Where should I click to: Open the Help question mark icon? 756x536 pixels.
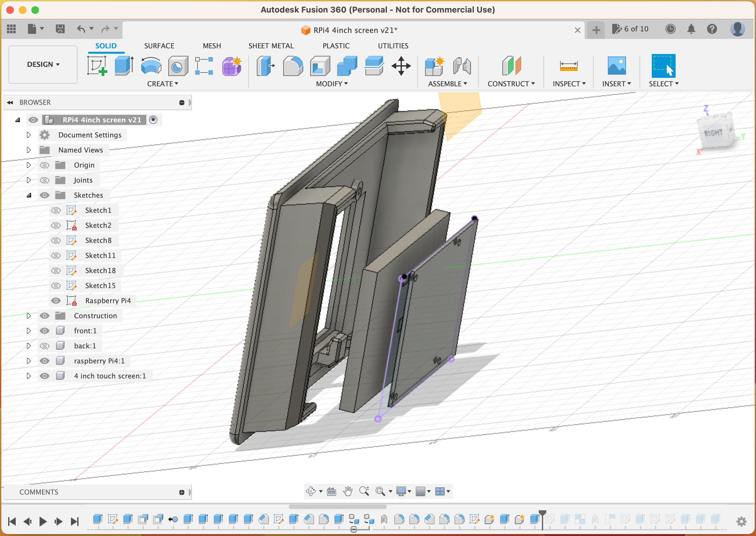tap(712, 29)
